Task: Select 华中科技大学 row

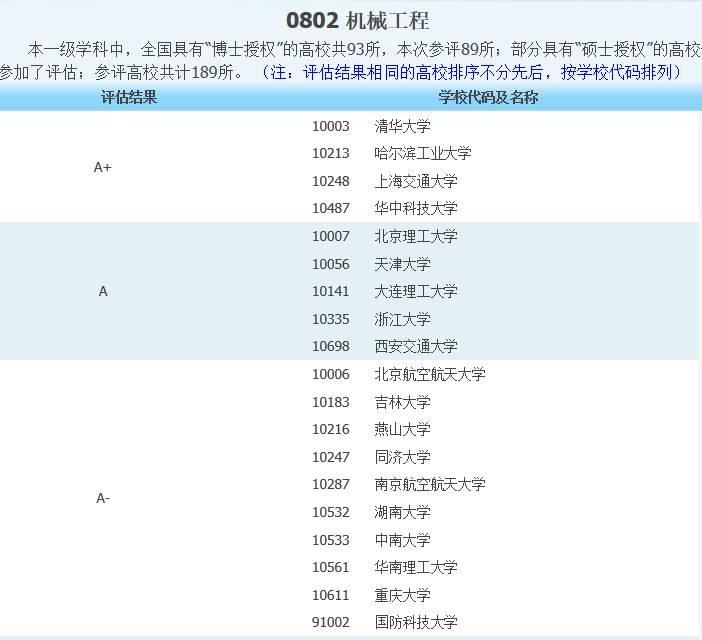Action: tap(416, 208)
